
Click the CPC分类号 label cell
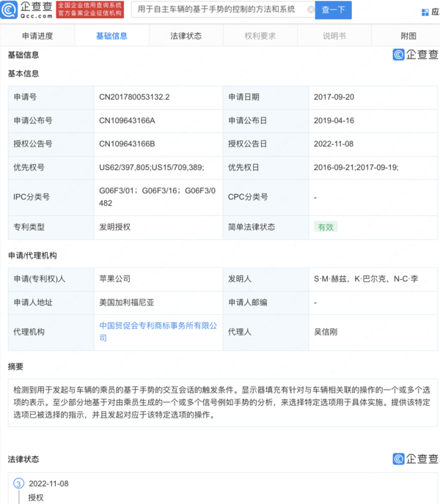[266, 197]
